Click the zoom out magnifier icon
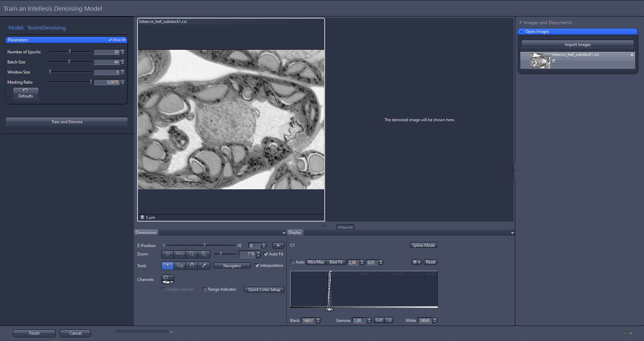 point(192,254)
